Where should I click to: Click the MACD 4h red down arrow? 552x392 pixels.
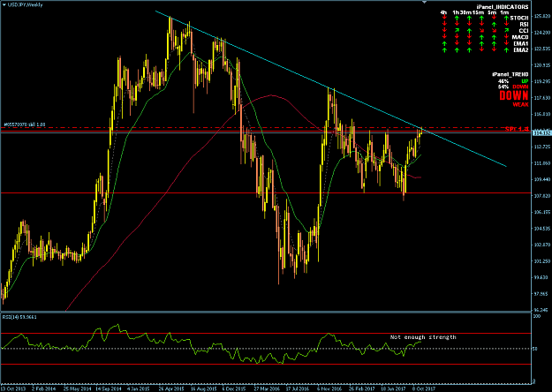(x=444, y=36)
